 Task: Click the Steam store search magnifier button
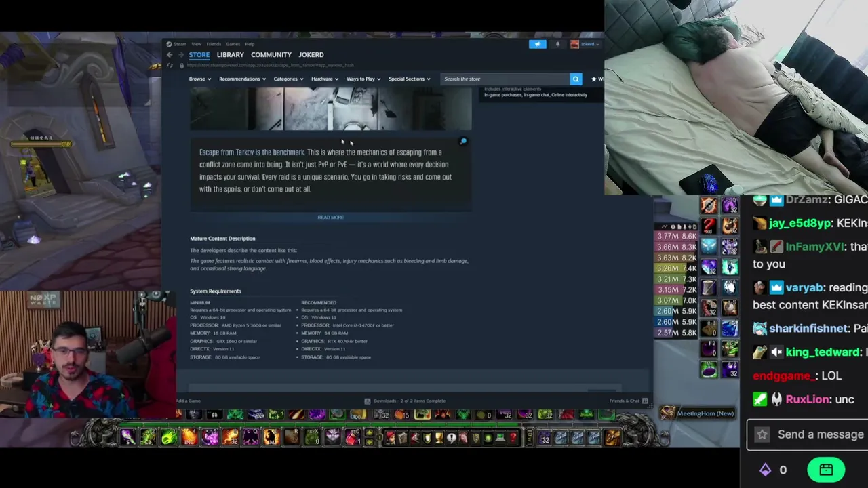coord(576,79)
